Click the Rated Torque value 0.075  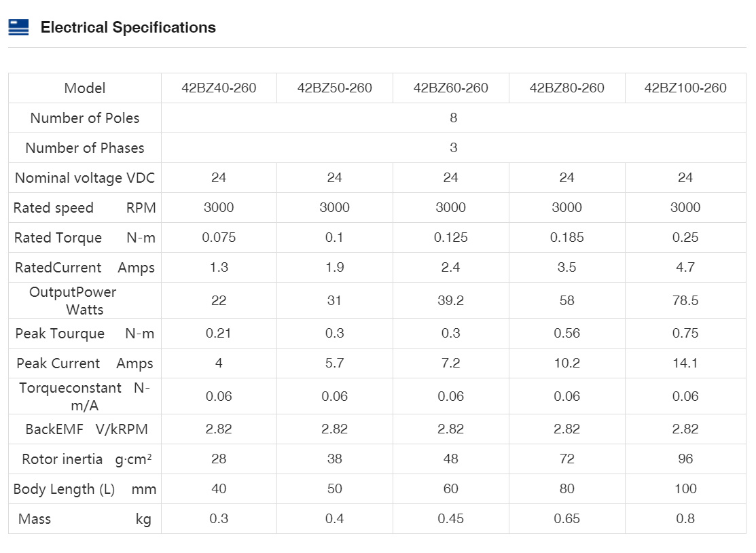click(x=219, y=238)
